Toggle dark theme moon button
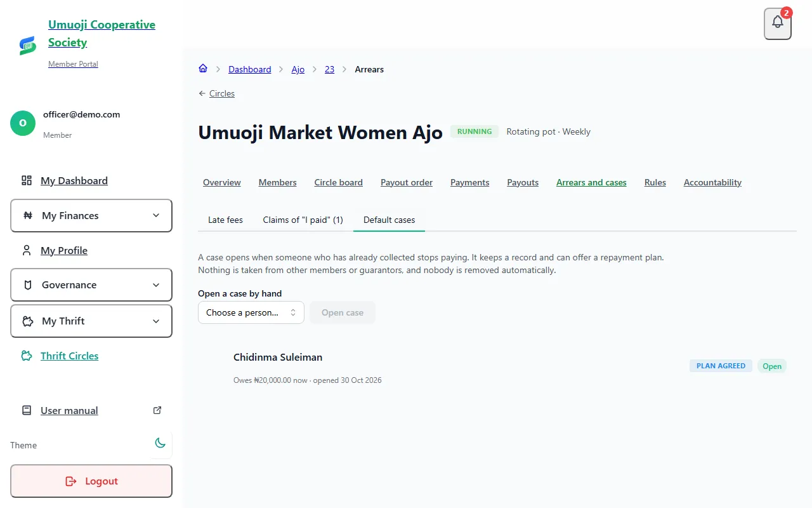The image size is (812, 508). [x=160, y=443]
